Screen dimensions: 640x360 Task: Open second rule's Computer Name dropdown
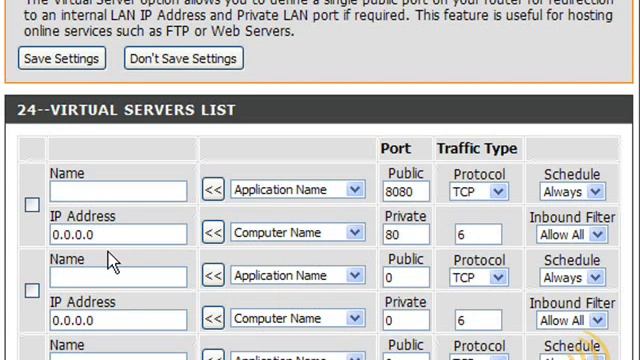[298, 318]
